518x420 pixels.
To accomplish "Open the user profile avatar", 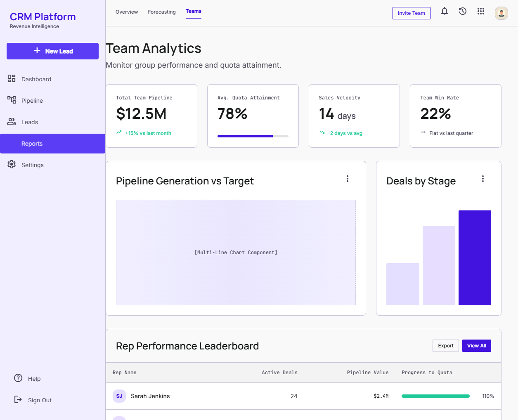I will (x=501, y=13).
